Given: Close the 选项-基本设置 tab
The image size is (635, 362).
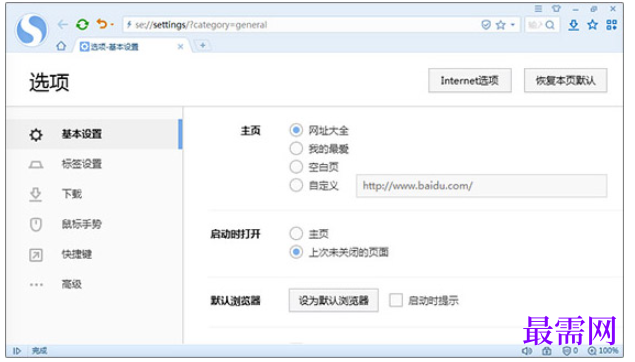Looking at the screenshot, I should point(181,47).
